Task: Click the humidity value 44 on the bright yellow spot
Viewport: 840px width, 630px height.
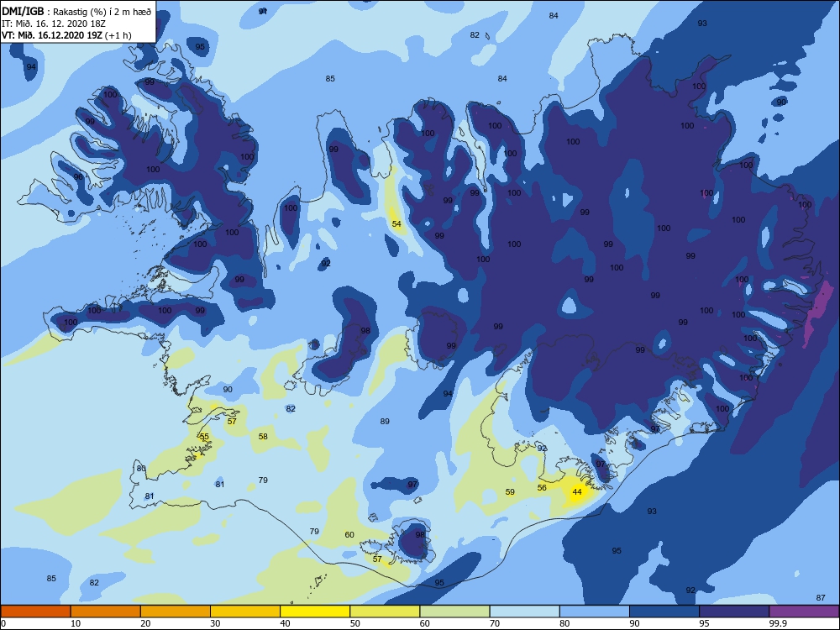Action: 577,491
